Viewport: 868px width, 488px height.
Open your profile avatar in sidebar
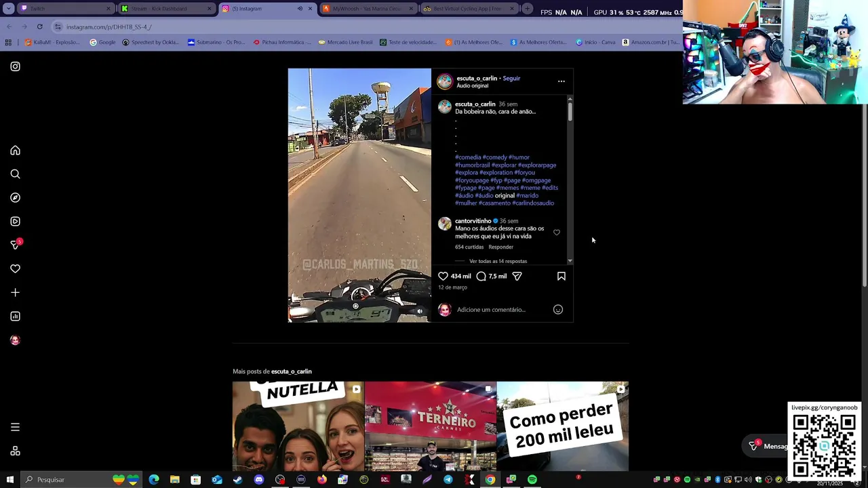pos(15,340)
